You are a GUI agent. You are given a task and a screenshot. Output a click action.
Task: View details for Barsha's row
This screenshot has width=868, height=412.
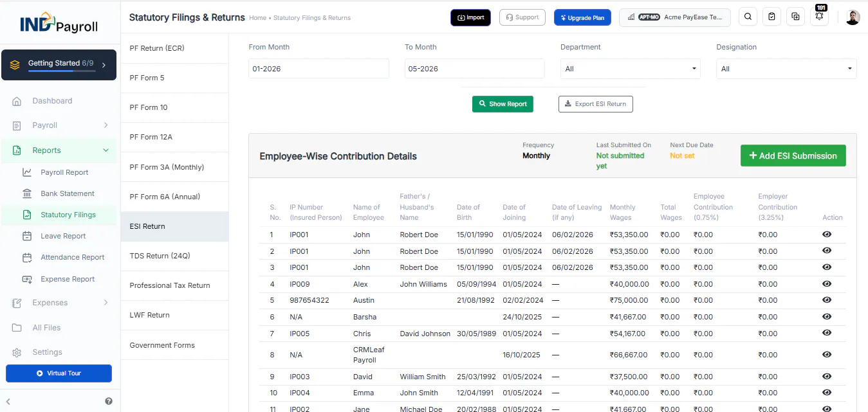[827, 317]
